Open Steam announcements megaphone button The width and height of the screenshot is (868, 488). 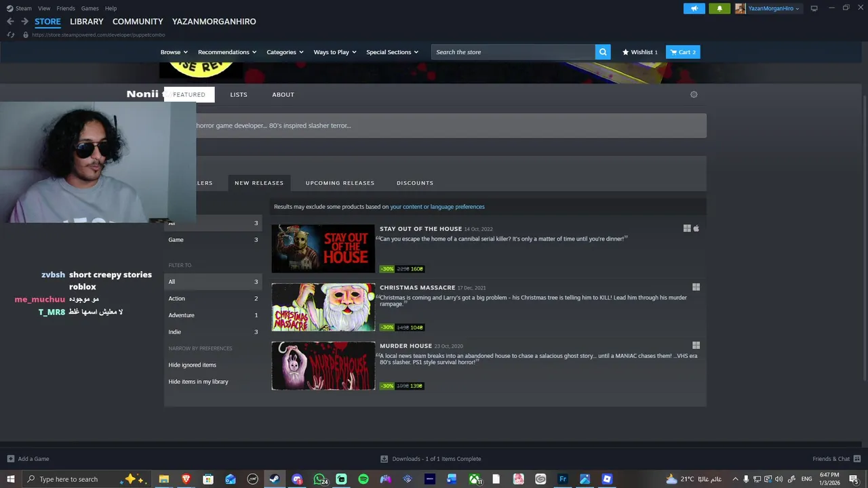(694, 8)
